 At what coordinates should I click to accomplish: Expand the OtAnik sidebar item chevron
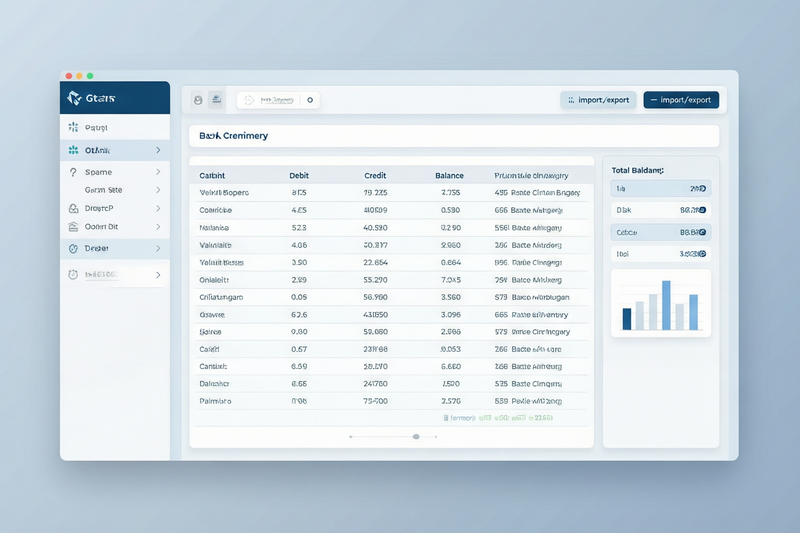(158, 150)
